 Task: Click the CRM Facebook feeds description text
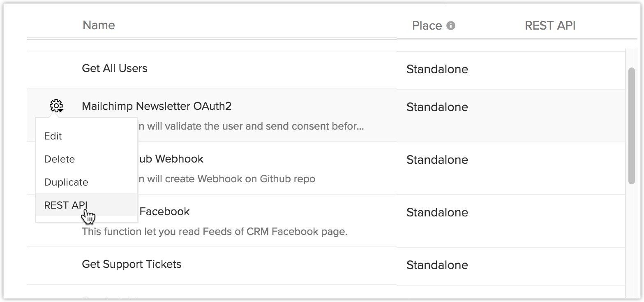(215, 232)
